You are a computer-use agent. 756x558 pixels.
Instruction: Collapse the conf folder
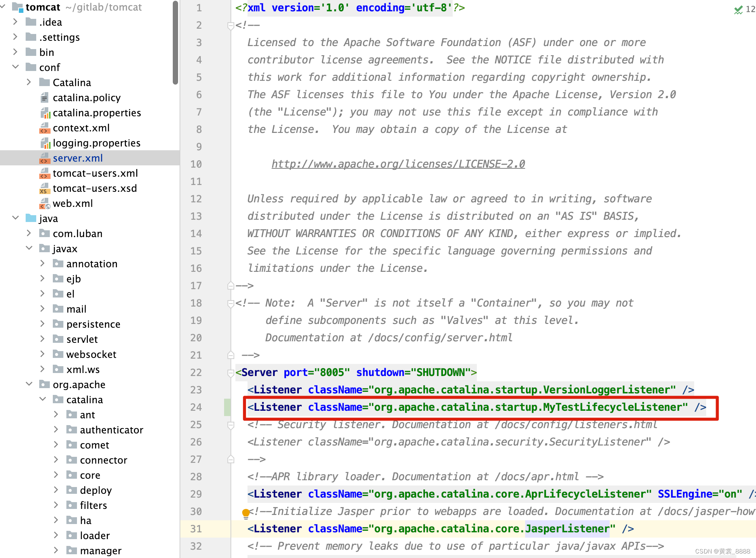[x=15, y=67]
